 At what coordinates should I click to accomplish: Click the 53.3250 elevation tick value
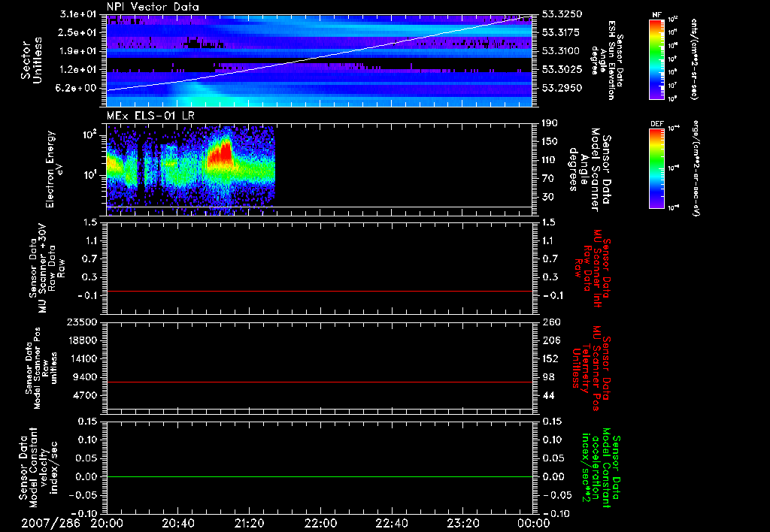(x=562, y=14)
